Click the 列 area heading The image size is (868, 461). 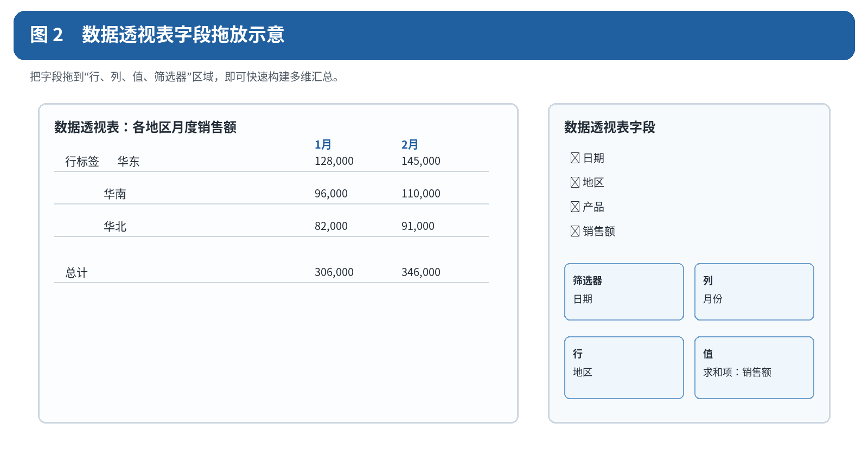(708, 280)
